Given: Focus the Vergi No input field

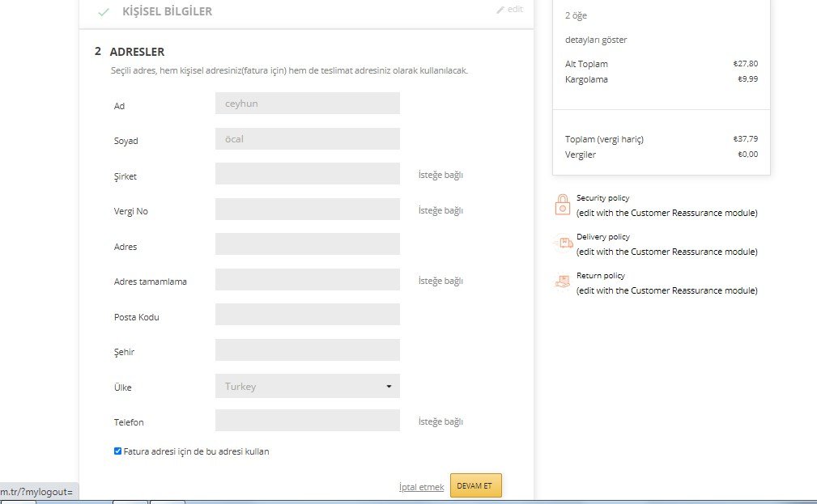Looking at the screenshot, I should (308, 209).
